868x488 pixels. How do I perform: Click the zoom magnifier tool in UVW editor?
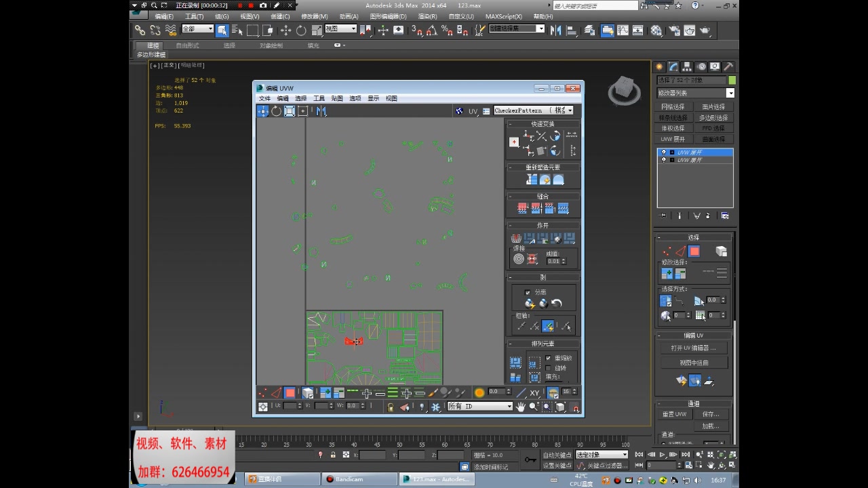point(534,407)
